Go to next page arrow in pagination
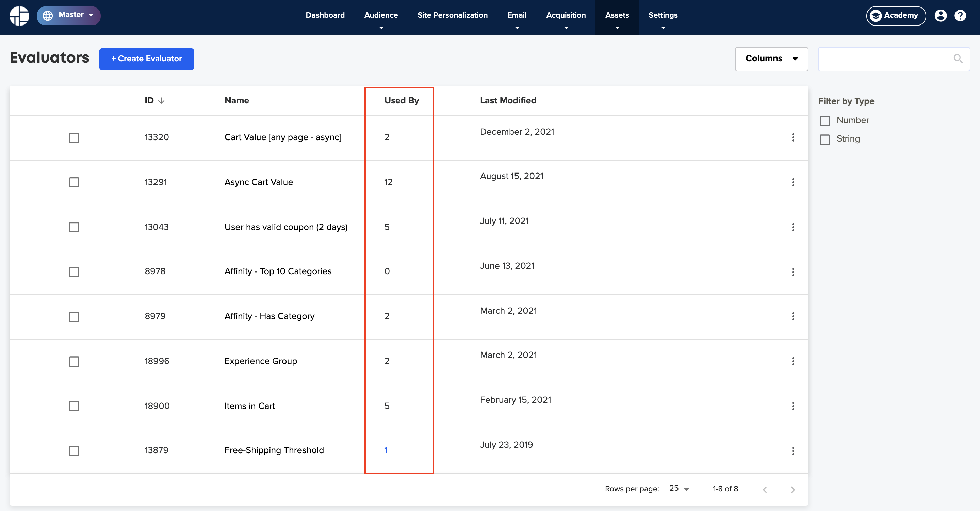The image size is (980, 511). [x=793, y=489]
